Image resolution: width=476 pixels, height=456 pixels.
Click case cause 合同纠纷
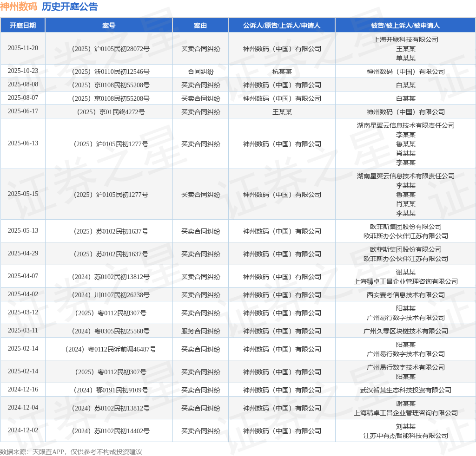201,72
